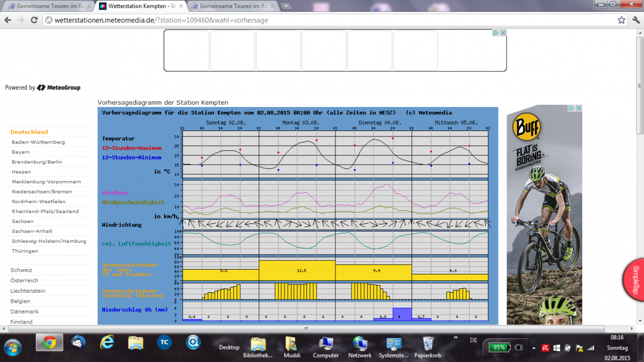
Task: Click the browser reload button
Action: [x=34, y=20]
